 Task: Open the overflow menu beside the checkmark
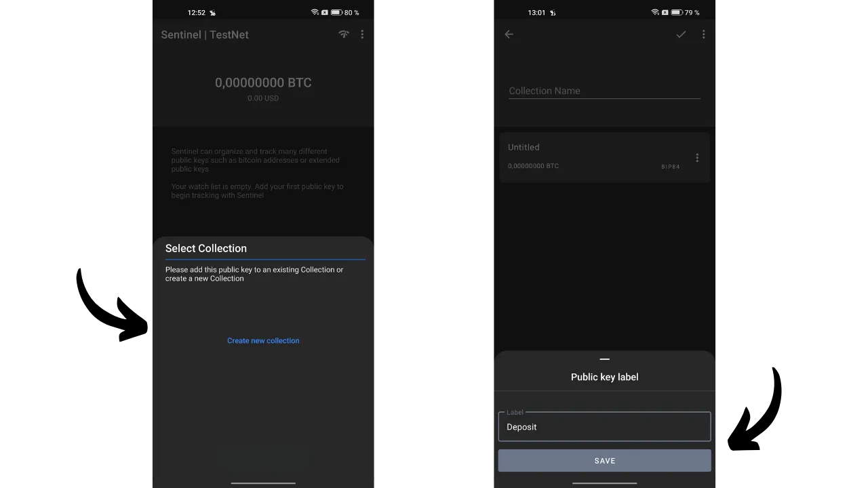pyautogui.click(x=703, y=35)
